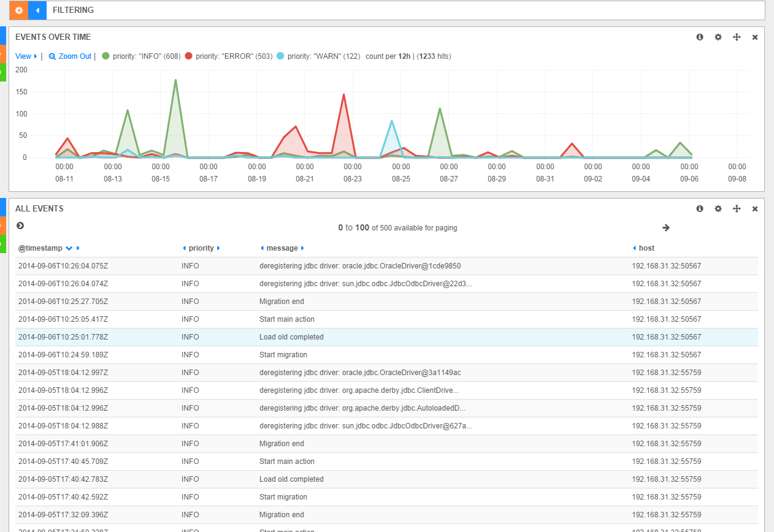The image size is (774, 532).
Task: Click the info icon on All Events panel
Action: pos(700,208)
